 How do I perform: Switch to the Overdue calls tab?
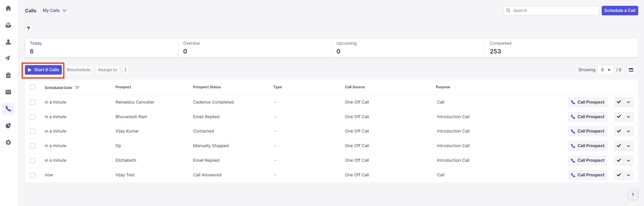tap(255, 48)
